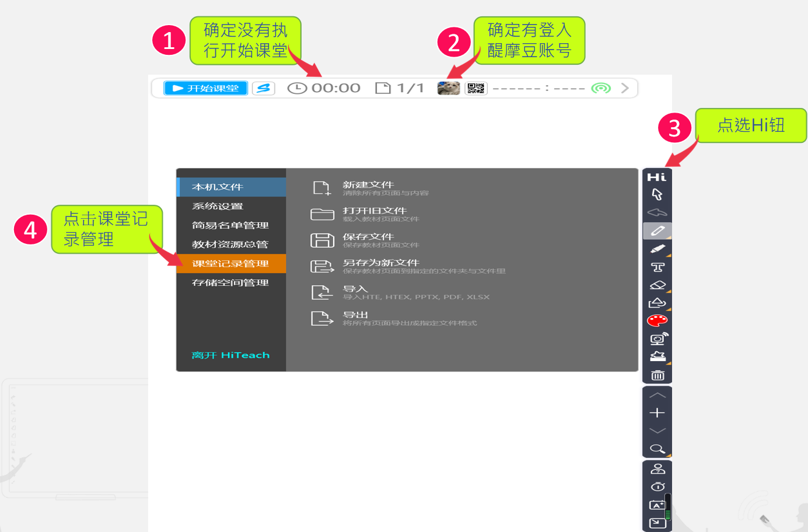Click the 开始课堂 start class button
The image size is (808, 532).
205,88
